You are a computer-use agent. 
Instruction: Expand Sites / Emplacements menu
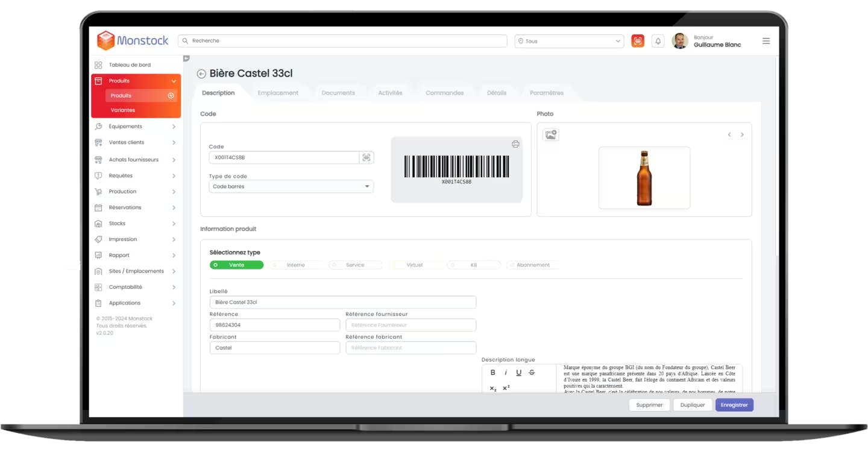click(174, 271)
